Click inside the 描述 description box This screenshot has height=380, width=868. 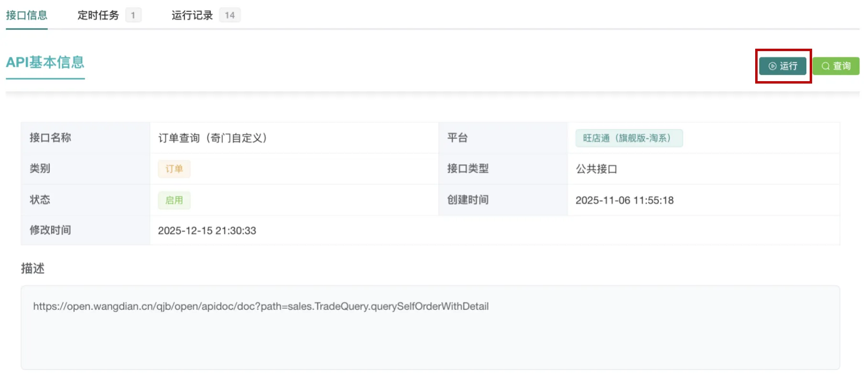430,339
